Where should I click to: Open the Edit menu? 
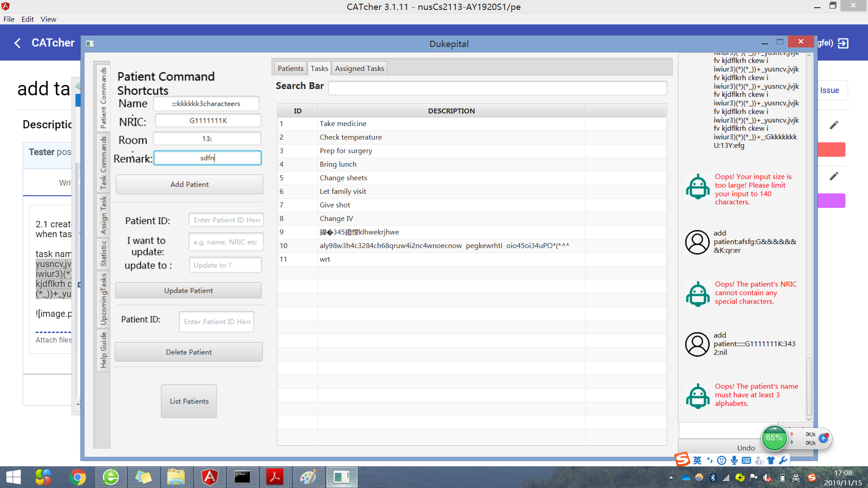click(x=28, y=19)
